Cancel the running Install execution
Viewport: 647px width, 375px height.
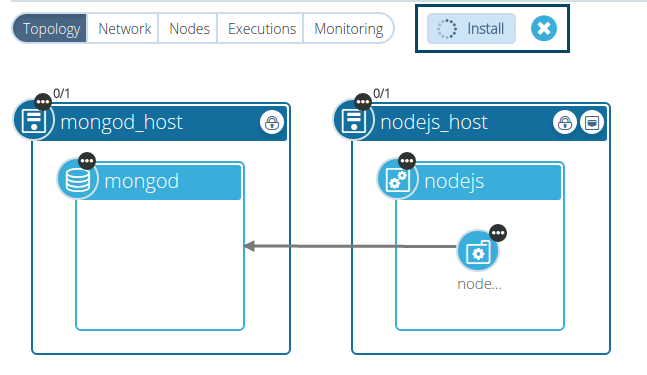(544, 28)
